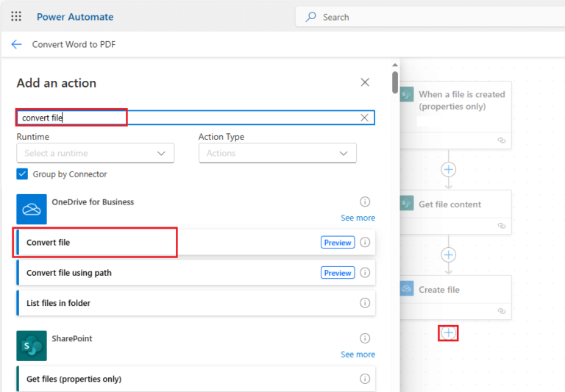565x392 pixels.
Task: Click See more under SharePoint
Action: pyautogui.click(x=358, y=354)
